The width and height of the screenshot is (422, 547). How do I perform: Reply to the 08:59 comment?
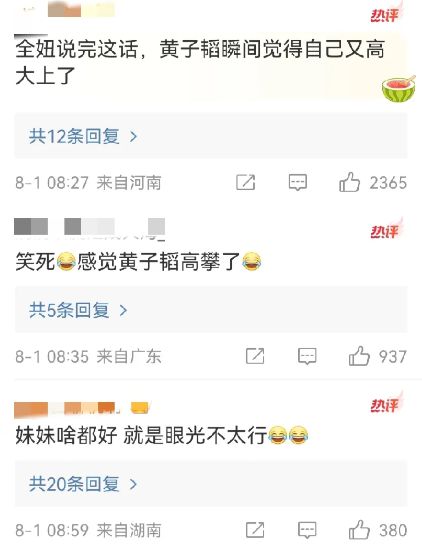tap(307, 530)
